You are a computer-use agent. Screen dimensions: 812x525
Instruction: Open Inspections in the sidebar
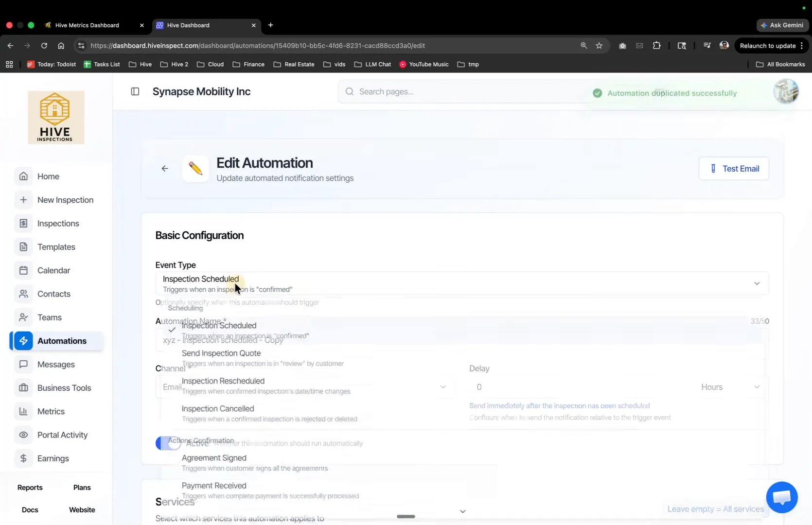(58, 224)
